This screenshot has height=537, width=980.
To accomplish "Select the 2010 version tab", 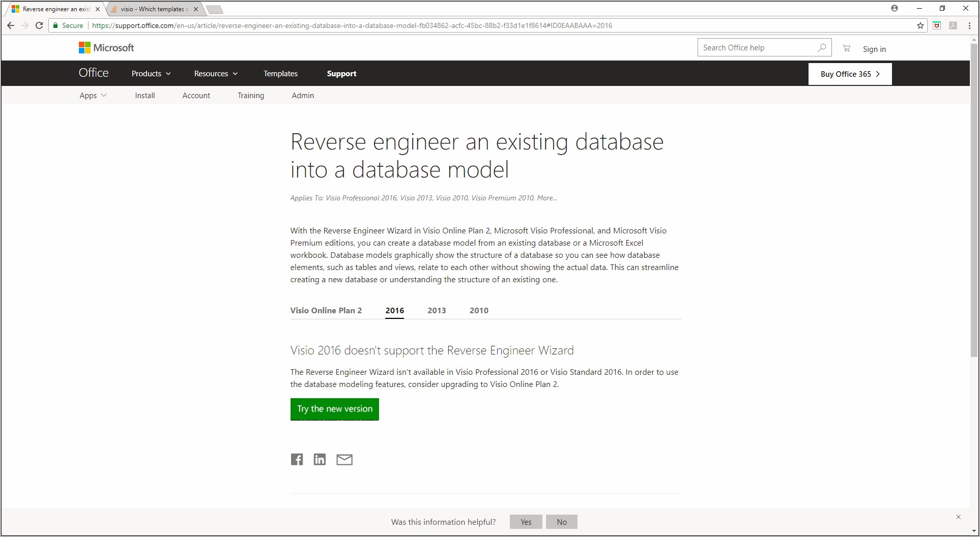I will point(479,310).
